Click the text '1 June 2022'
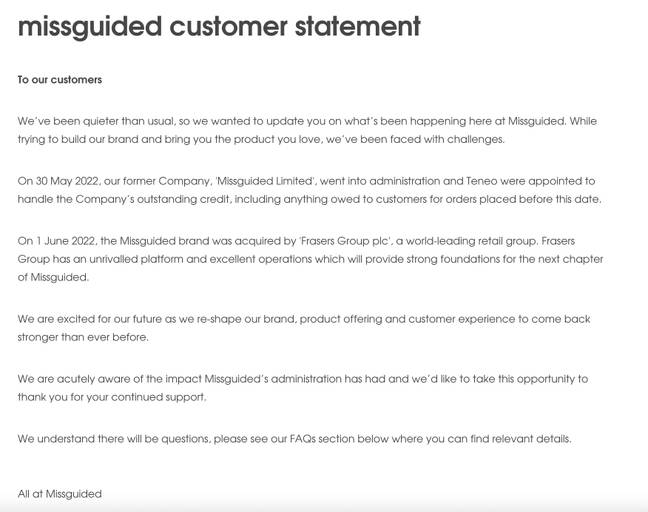 pyautogui.click(x=66, y=241)
